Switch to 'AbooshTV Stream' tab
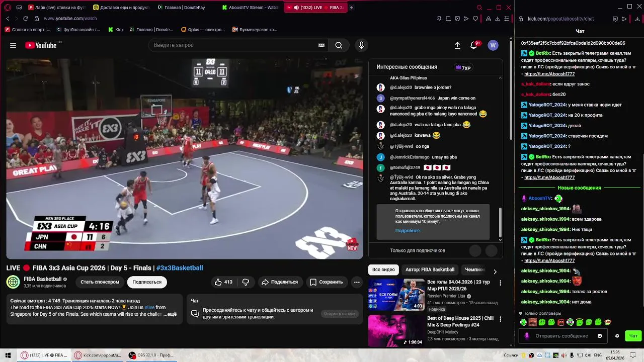Screen dimensions: 644x362 click(250, 8)
